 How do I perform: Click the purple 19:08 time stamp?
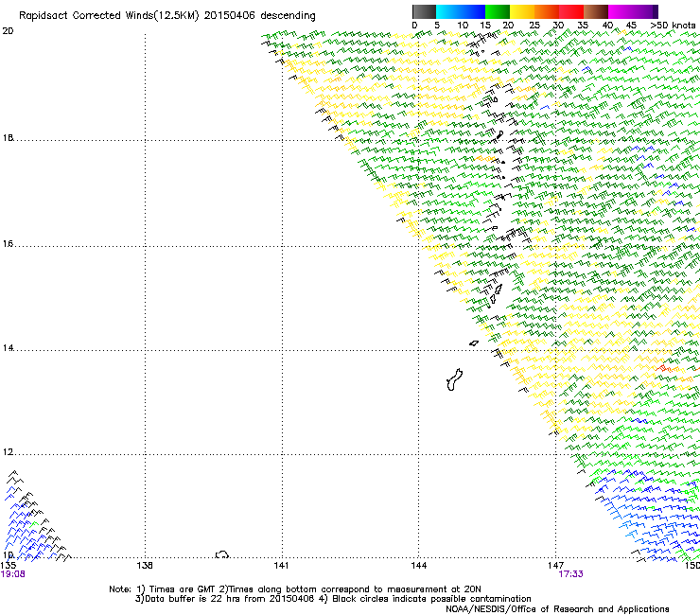13,574
